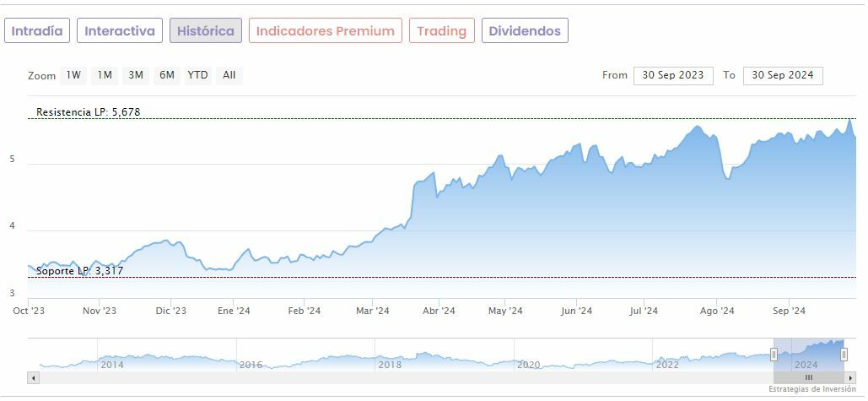Set zoom range to 1M
868x401 pixels.
(x=105, y=75)
